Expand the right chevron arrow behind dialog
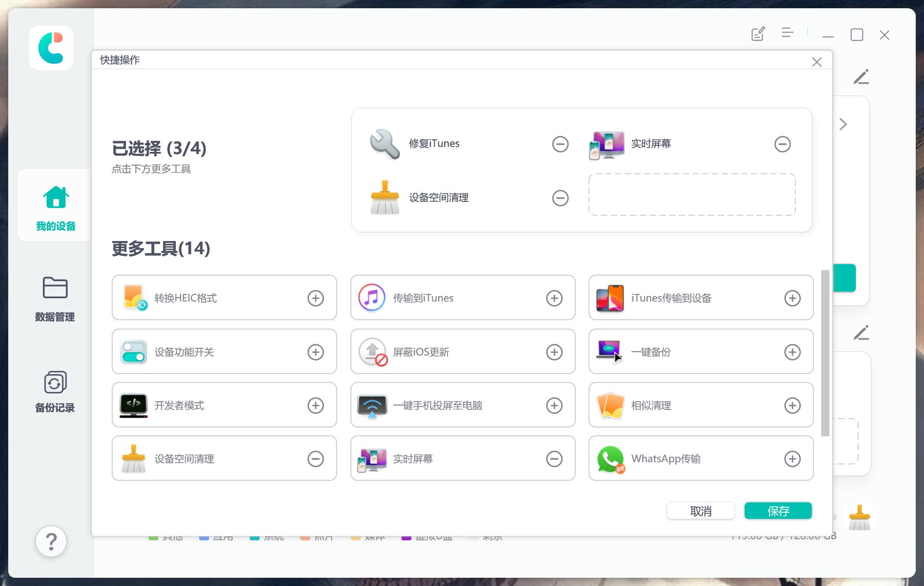 click(x=843, y=124)
